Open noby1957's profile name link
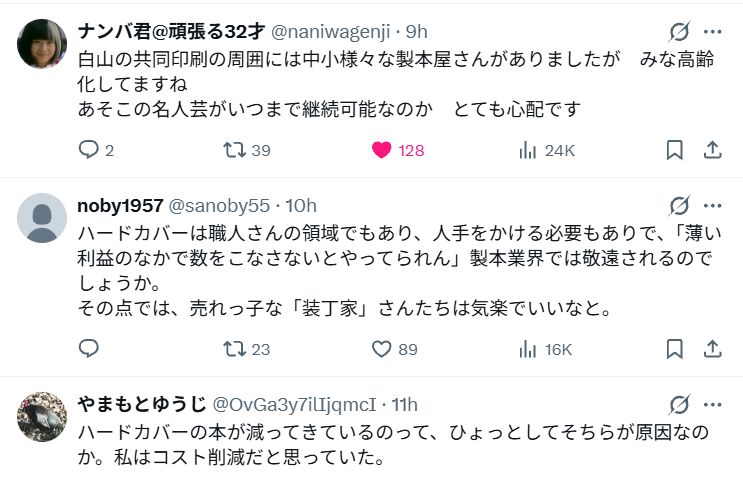Image resolution: width=743 pixels, height=477 pixels. point(120,206)
